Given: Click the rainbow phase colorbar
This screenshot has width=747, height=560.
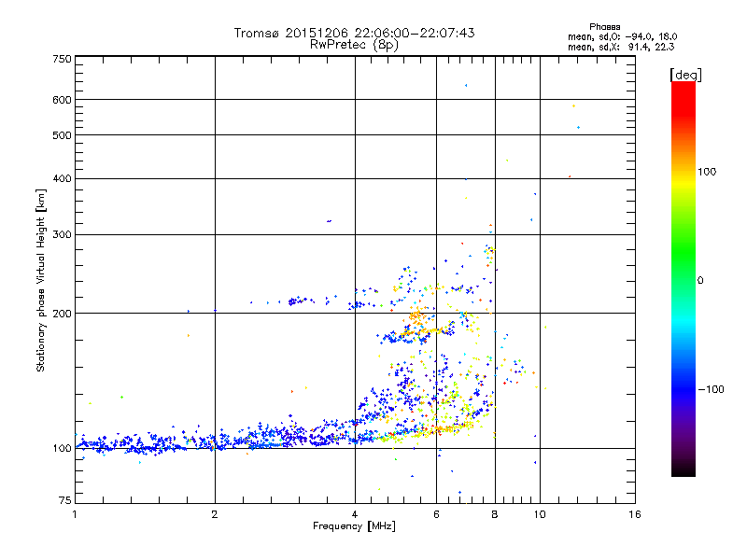Looking at the screenshot, I should pyautogui.click(x=684, y=279).
